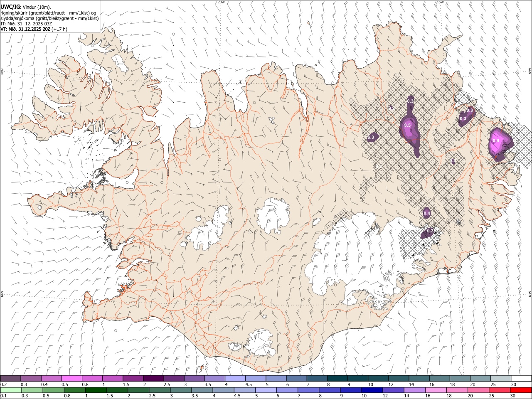This screenshot has width=532, height=399.
Task: Click the bright magenta 0.9 precipitation blob label
Action: [495, 141]
